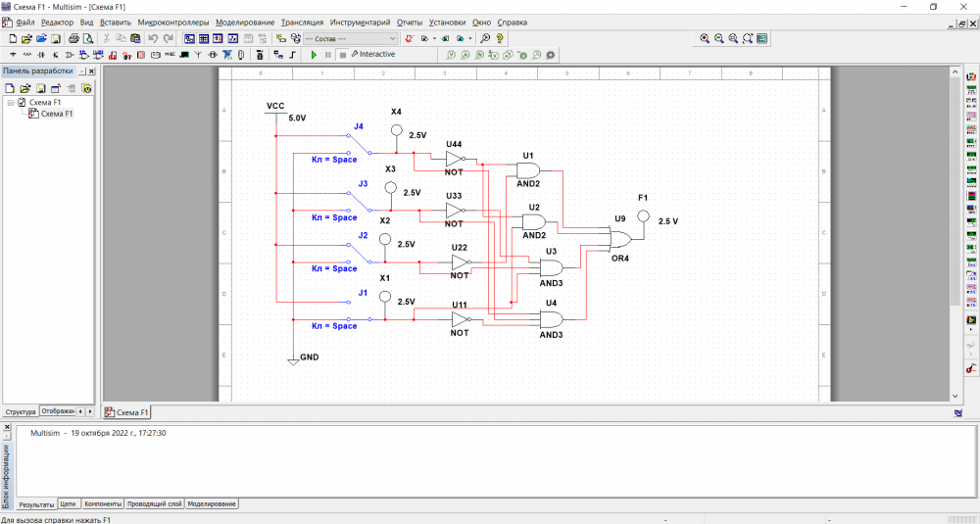
Task: Toggle the J4 switch on the schematic
Action: 361,146
